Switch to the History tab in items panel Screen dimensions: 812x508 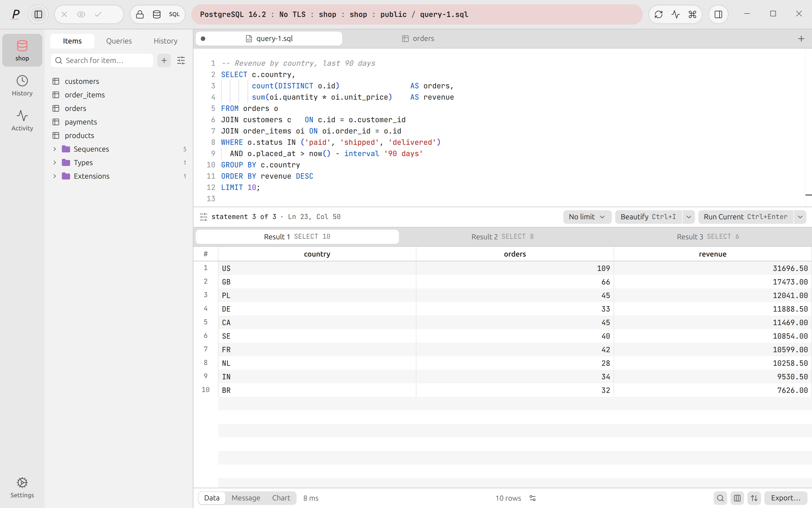click(x=166, y=41)
